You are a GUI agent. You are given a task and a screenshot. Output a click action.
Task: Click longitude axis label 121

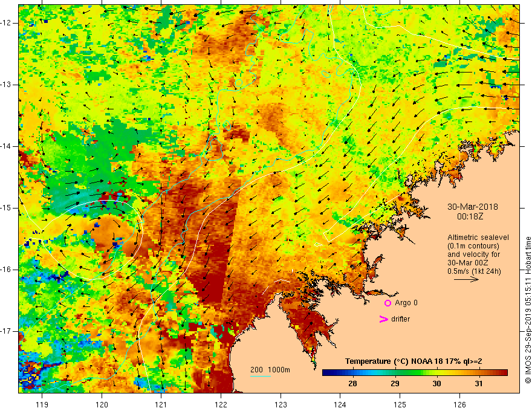coord(161,404)
